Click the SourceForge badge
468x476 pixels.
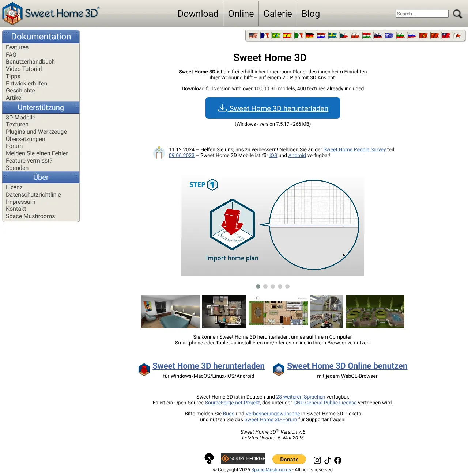[243, 458]
